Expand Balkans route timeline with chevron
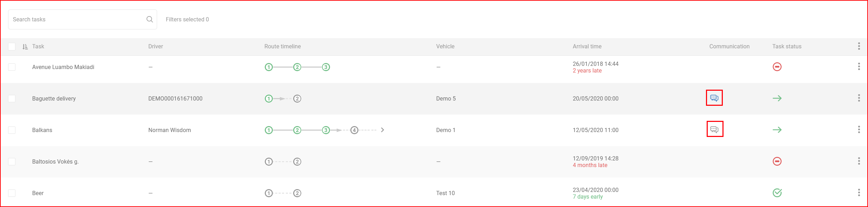 click(x=383, y=130)
